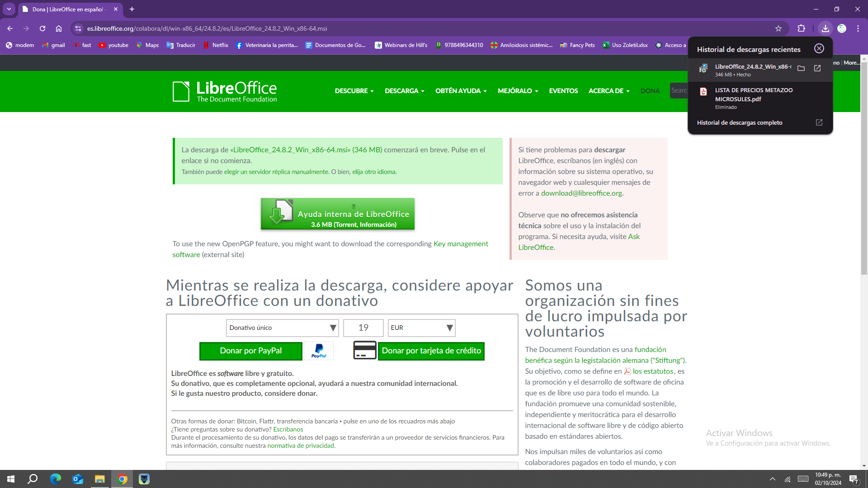Click the site search box
The height and width of the screenshot is (488, 868).
tap(679, 91)
